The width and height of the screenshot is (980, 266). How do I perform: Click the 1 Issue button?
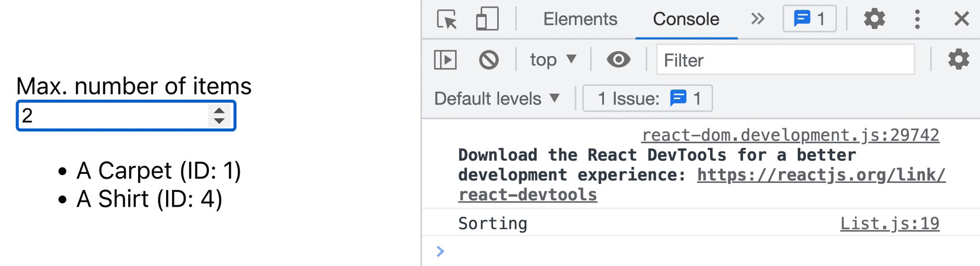tap(648, 98)
